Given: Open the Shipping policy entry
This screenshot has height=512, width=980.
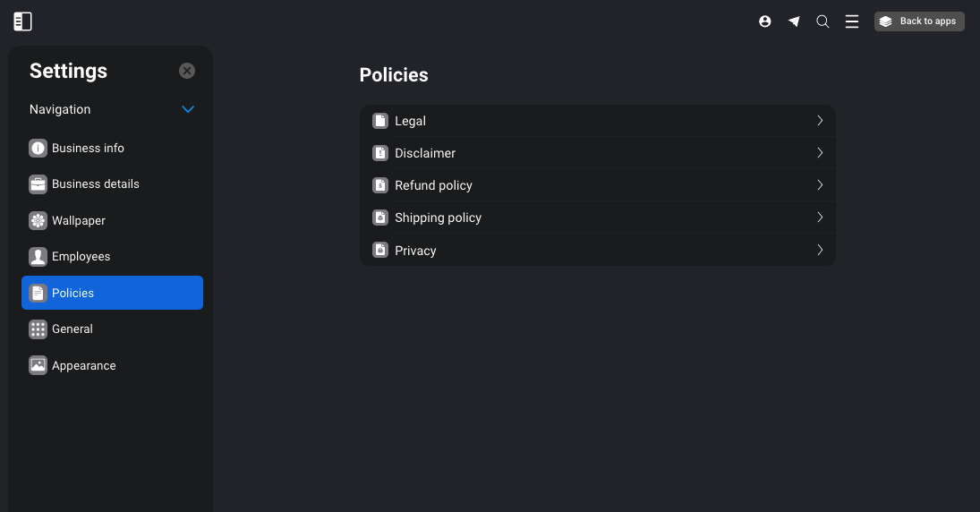Looking at the screenshot, I should pyautogui.click(x=598, y=218).
